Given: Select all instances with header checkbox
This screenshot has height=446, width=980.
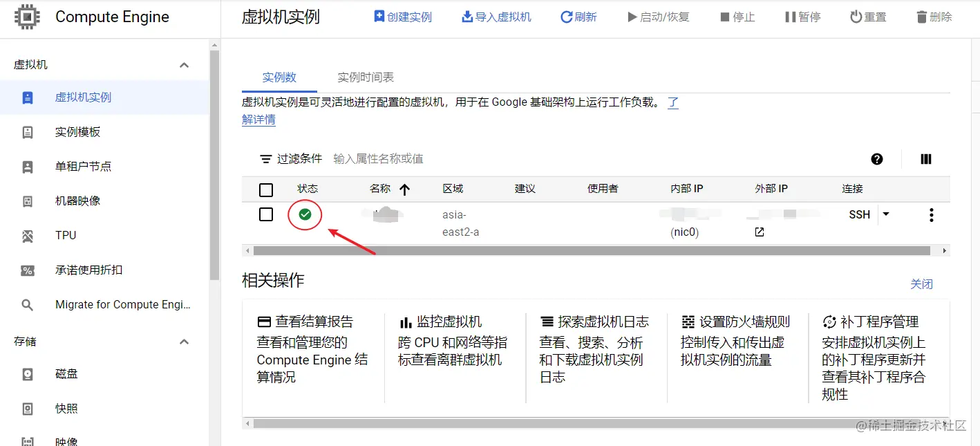Looking at the screenshot, I should point(266,189).
